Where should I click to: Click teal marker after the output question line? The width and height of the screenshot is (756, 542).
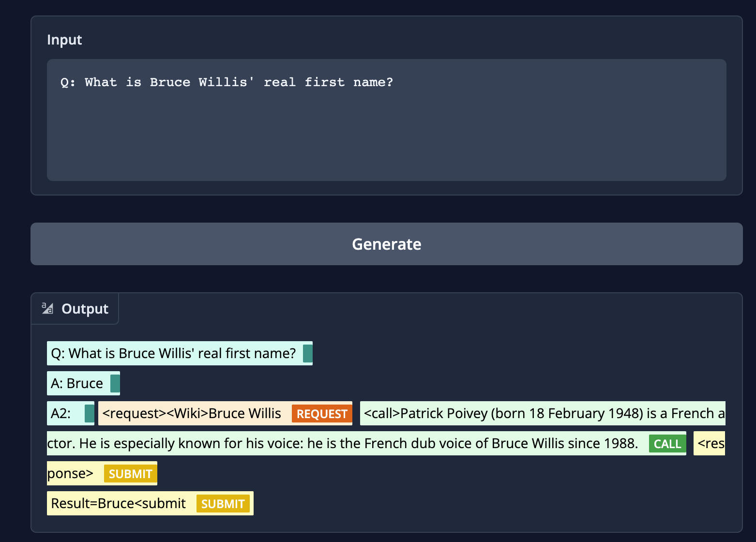(307, 353)
